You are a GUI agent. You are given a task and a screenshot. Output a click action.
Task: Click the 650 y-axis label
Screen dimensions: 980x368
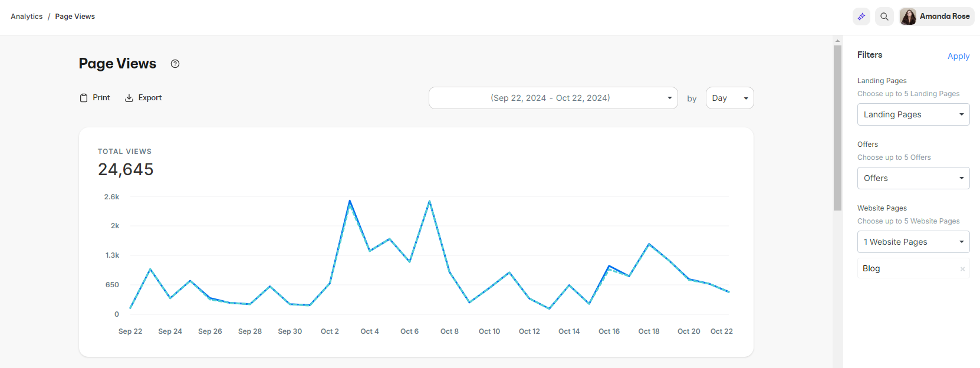112,285
